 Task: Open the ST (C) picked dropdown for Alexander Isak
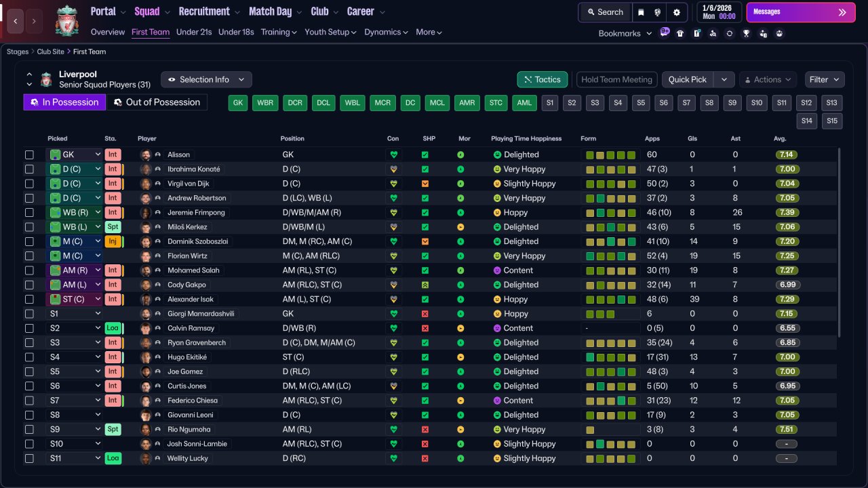(75, 299)
